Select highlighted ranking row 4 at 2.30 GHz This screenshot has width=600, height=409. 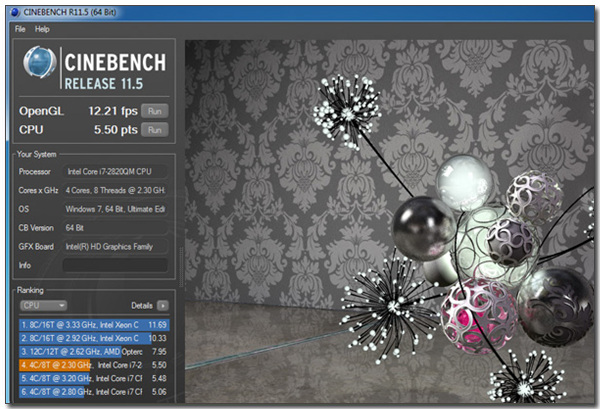[x=94, y=365]
